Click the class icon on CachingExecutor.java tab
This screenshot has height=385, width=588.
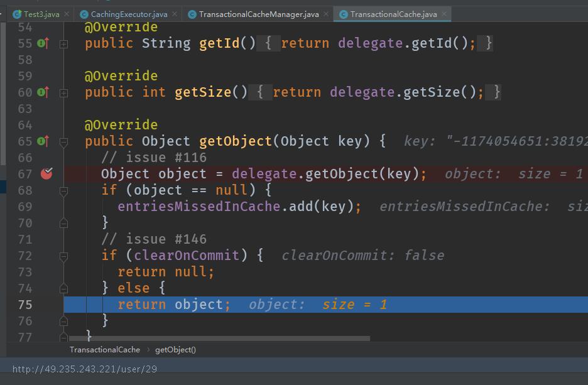click(84, 14)
